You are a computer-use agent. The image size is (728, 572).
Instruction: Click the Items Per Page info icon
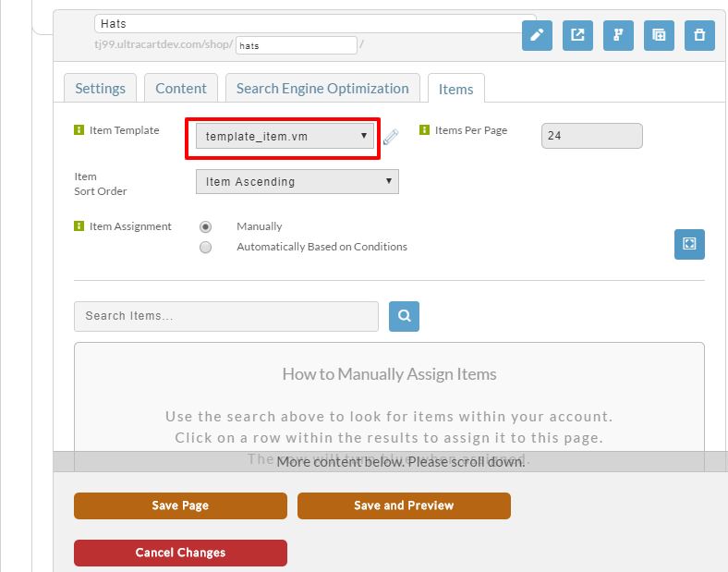[x=424, y=130]
